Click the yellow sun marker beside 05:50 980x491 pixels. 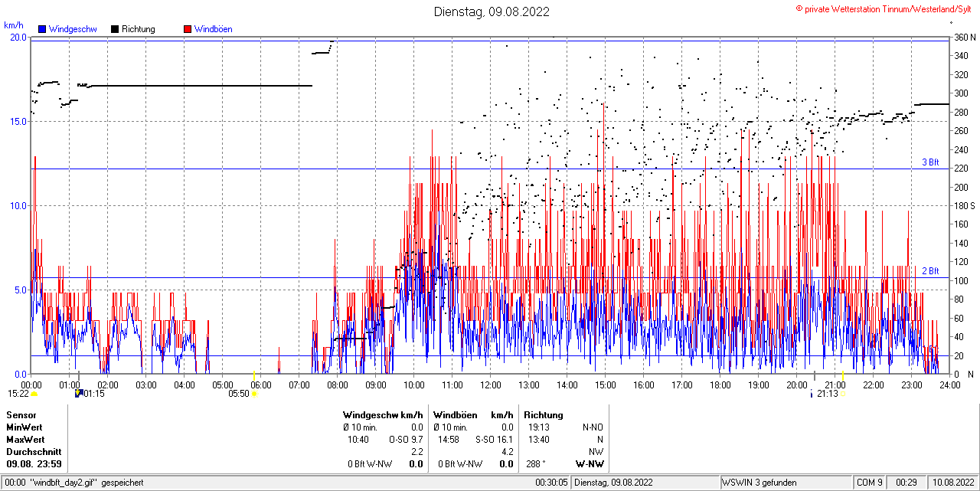254,394
